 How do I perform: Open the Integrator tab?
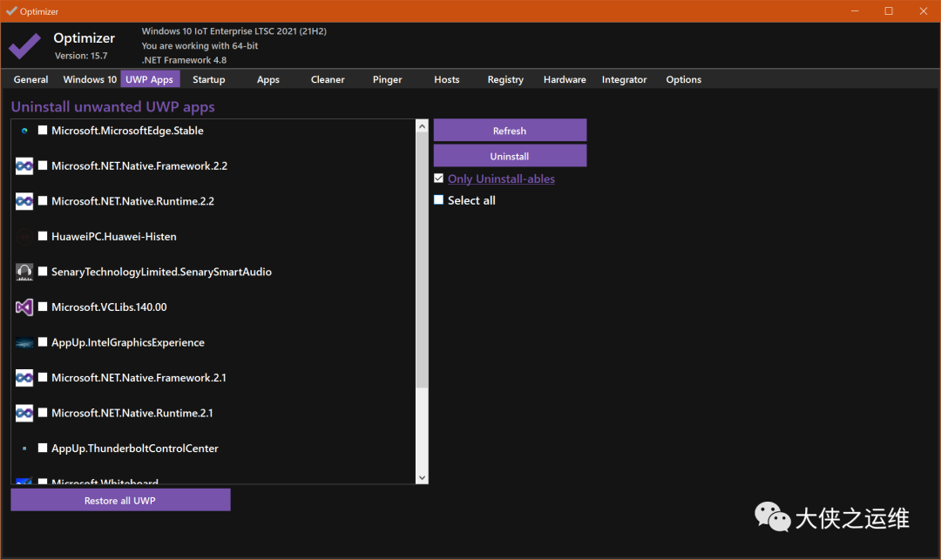click(624, 79)
